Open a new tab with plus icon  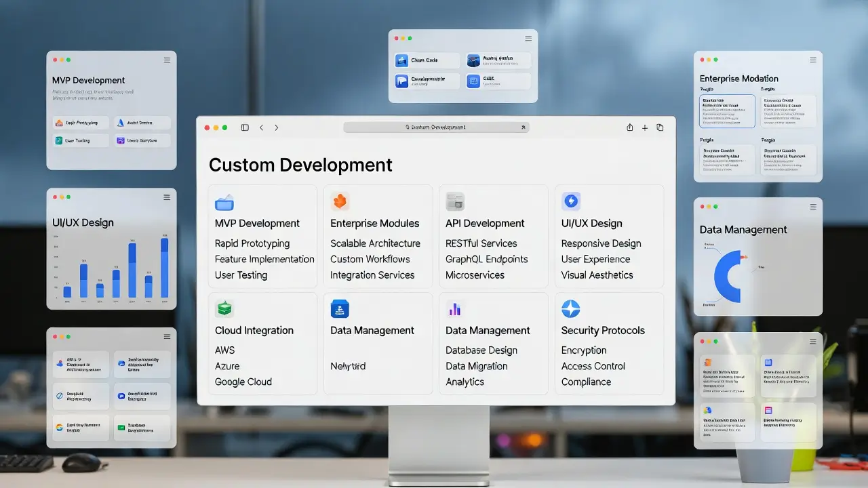[x=645, y=127]
